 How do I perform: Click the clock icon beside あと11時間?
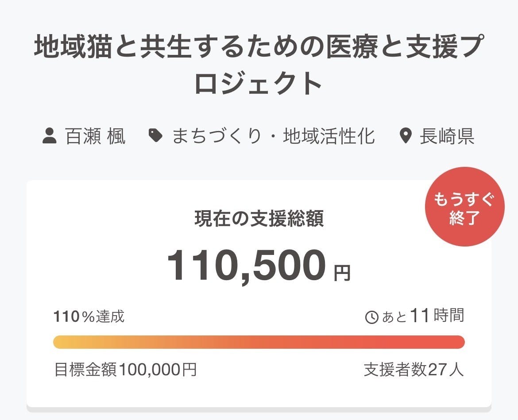point(371,317)
